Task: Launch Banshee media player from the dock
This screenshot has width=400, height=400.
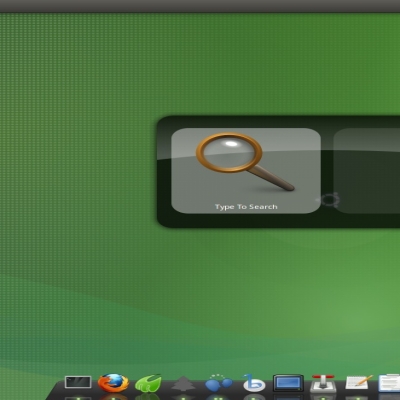Action: coord(254,383)
